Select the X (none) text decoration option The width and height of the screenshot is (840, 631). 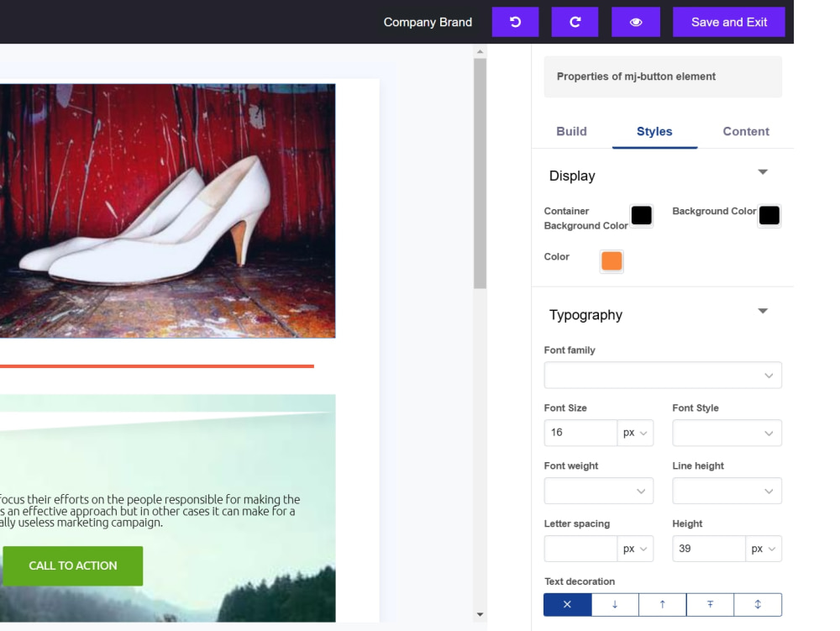point(567,604)
